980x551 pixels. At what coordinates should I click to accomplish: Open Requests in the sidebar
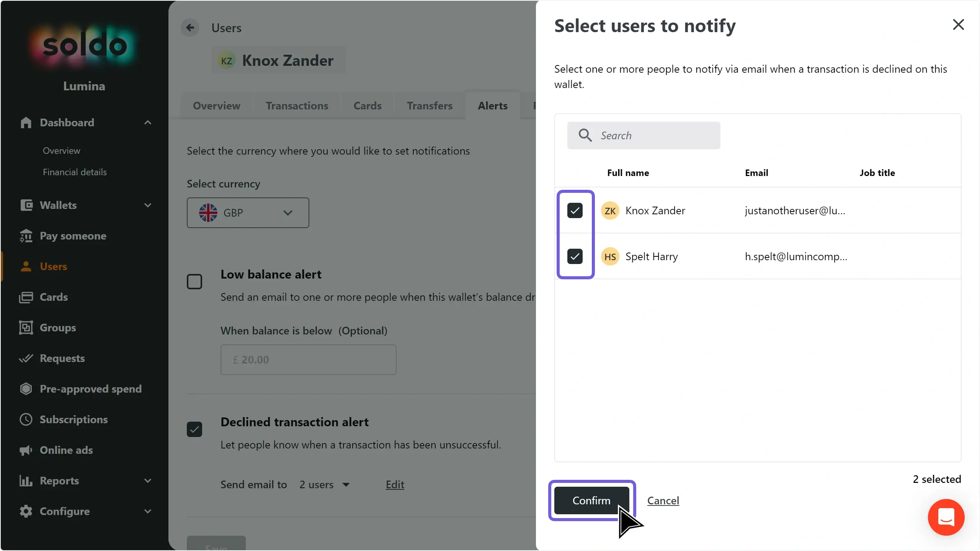tap(62, 358)
